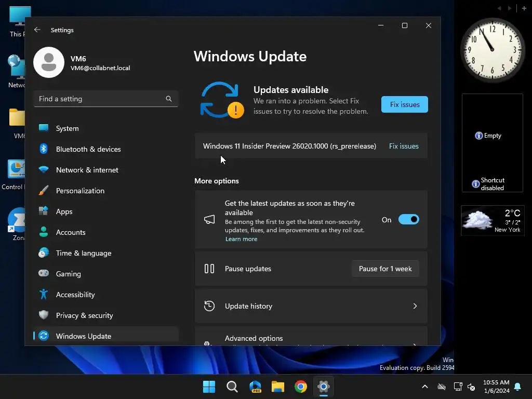Open taskbar Search
The image size is (532, 399).
click(232, 387)
